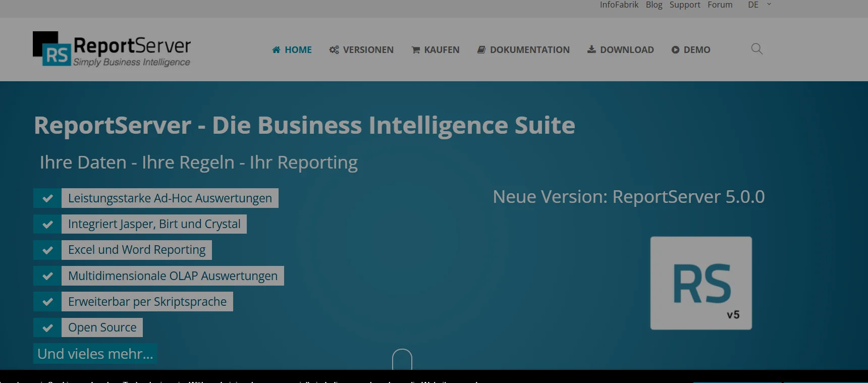
Task: Open the search magnifier icon
Action: click(x=756, y=49)
